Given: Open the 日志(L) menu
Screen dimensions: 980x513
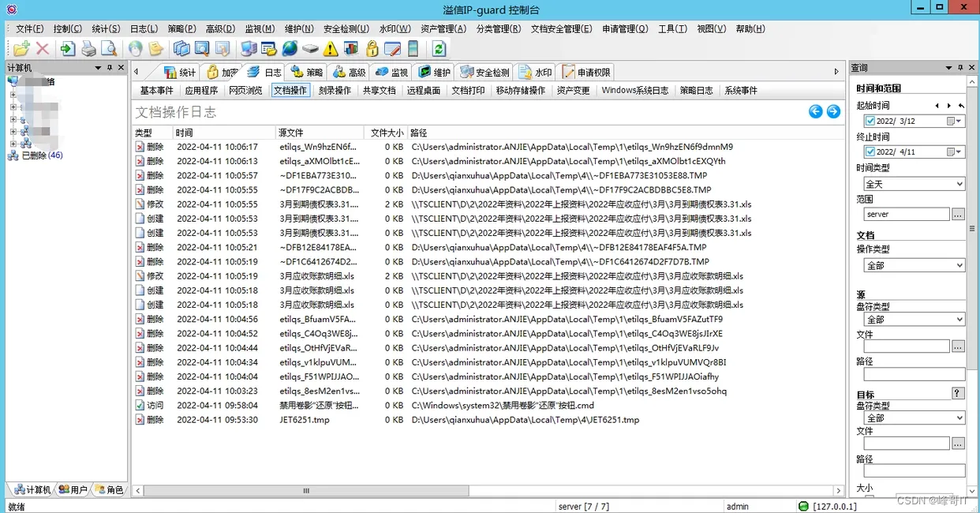Looking at the screenshot, I should pyautogui.click(x=144, y=28).
